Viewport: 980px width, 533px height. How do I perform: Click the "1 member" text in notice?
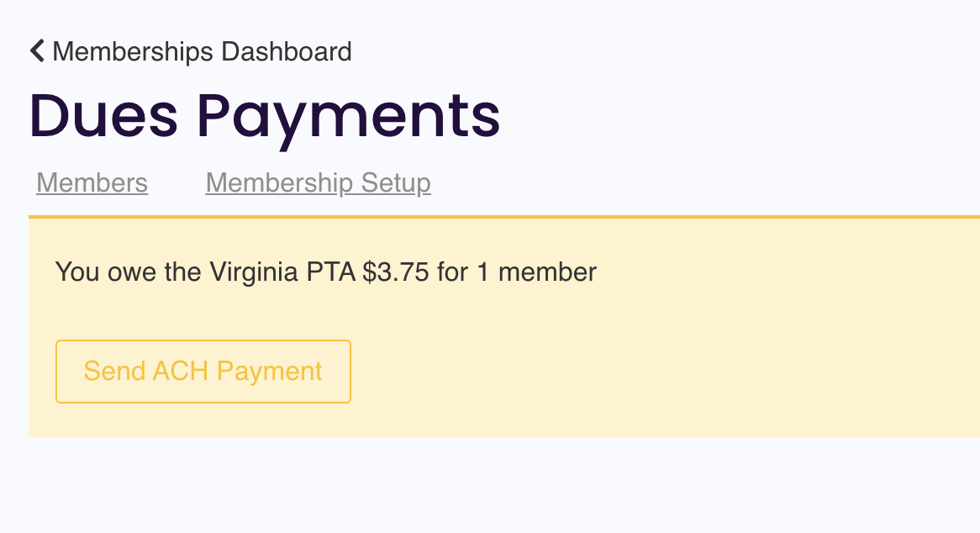[536, 272]
